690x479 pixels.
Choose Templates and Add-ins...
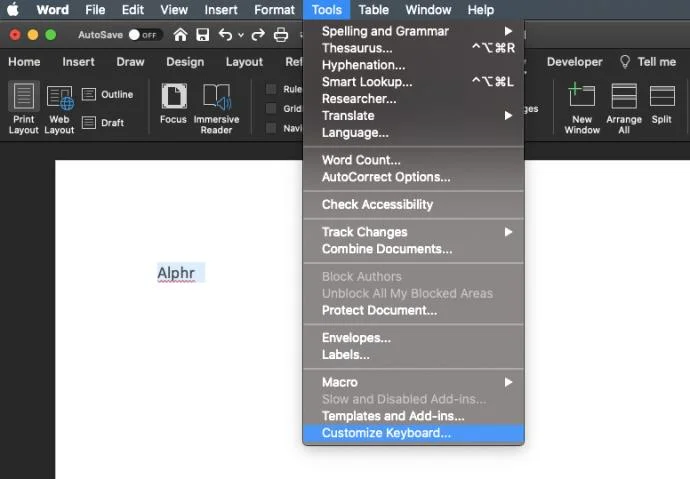click(x=414, y=416)
